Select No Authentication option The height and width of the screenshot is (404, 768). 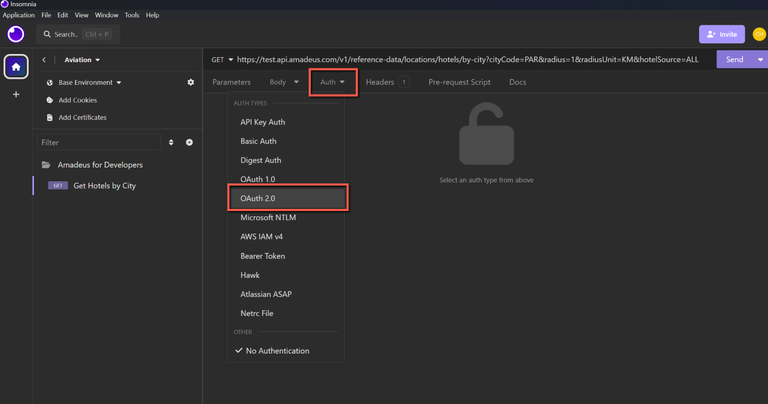[277, 351]
